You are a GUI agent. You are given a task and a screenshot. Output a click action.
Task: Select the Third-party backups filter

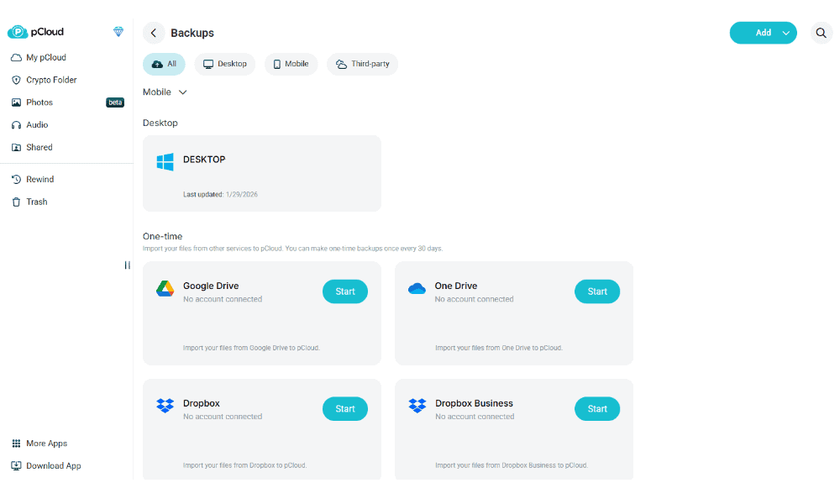pyautogui.click(x=362, y=64)
